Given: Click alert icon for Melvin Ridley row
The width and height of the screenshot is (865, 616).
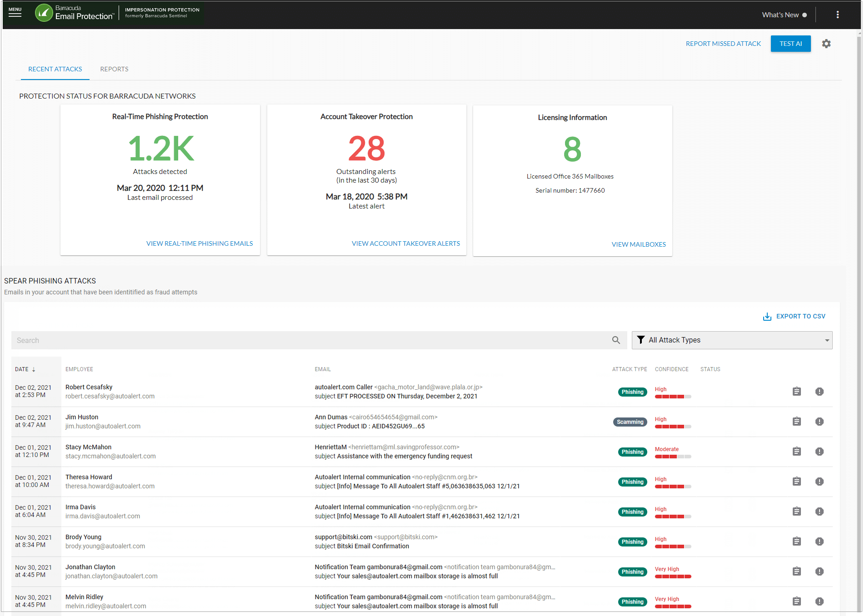Looking at the screenshot, I should click(819, 601).
